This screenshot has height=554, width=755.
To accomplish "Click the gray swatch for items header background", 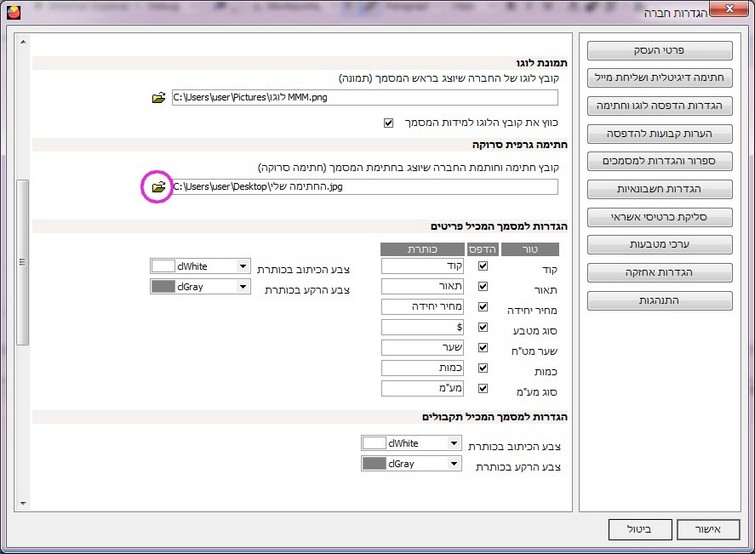I will tap(162, 287).
